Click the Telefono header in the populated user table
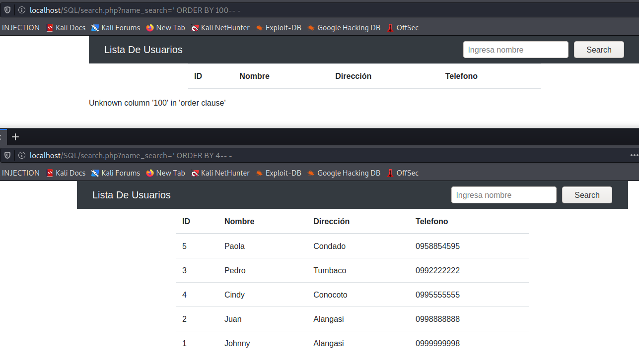 (x=431, y=221)
